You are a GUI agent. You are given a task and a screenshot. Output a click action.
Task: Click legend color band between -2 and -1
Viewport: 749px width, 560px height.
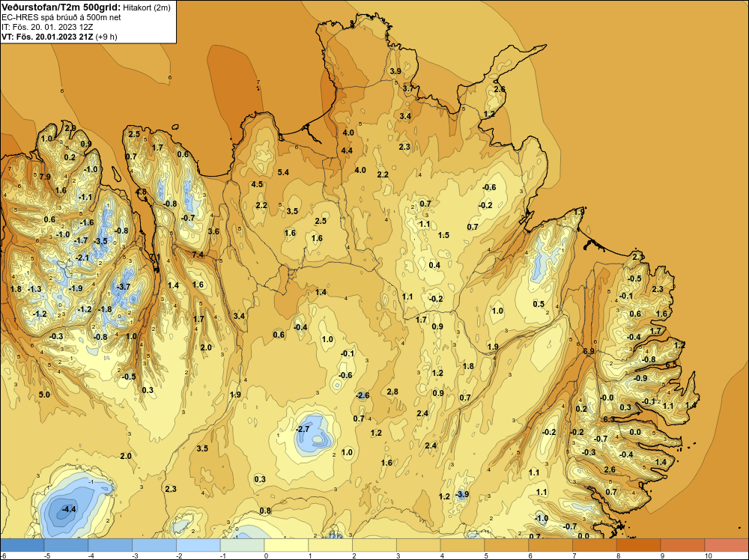[x=198, y=545]
